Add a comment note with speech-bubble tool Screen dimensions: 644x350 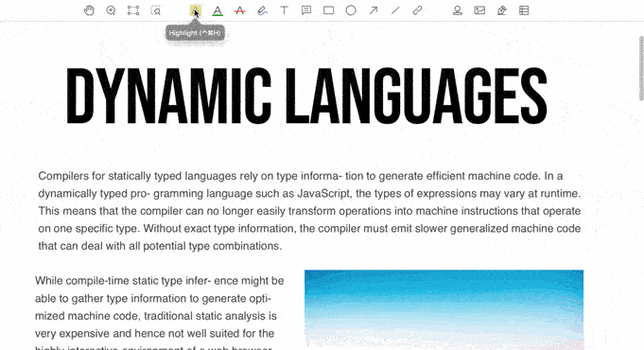[306, 10]
